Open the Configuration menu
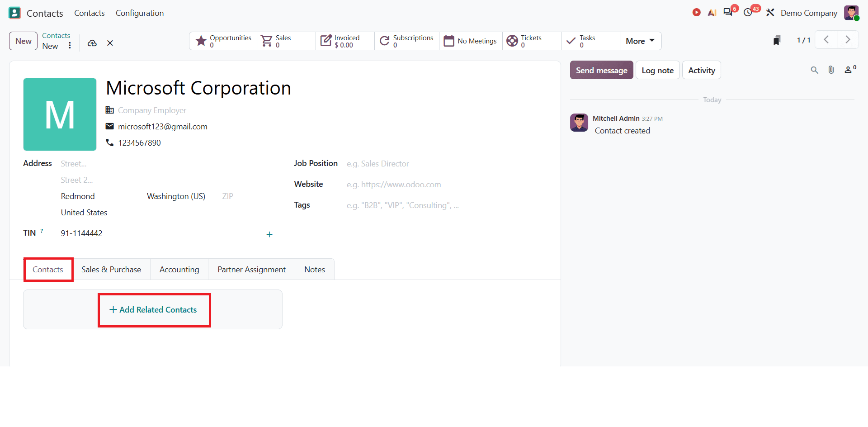The height and width of the screenshot is (427, 868). click(140, 13)
